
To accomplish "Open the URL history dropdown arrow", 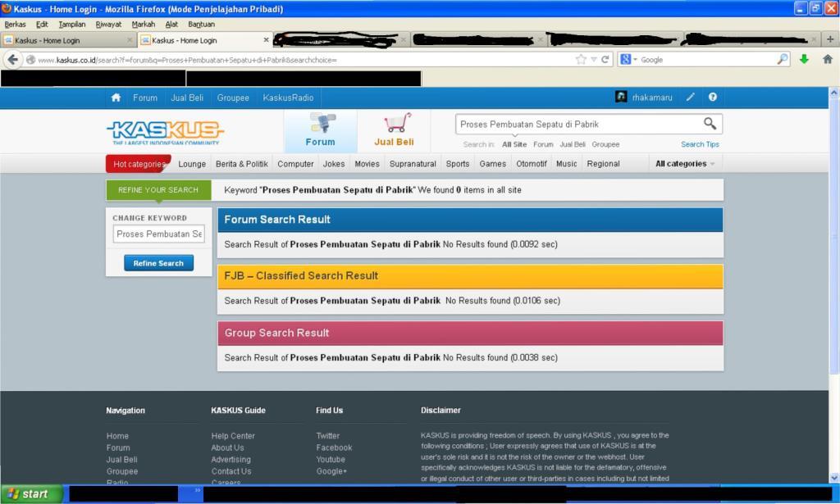I will 594,59.
